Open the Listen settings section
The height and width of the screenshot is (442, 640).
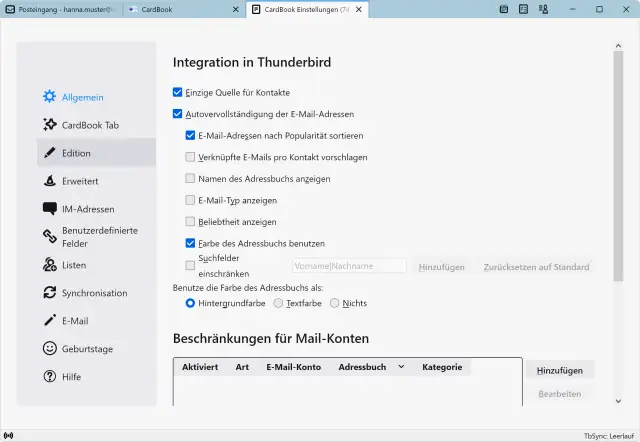tap(96, 264)
